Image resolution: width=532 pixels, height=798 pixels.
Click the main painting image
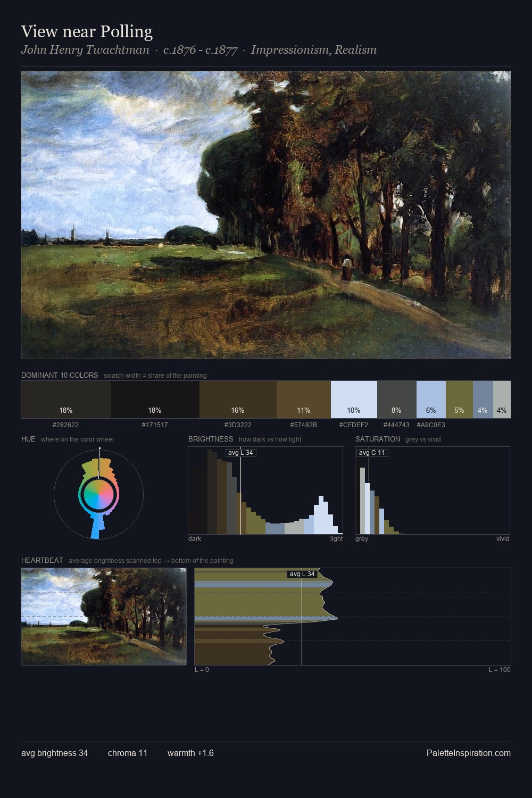(x=266, y=215)
